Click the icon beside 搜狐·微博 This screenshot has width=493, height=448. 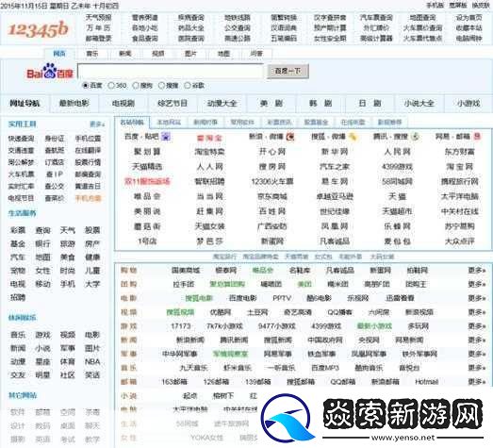pos(353,137)
